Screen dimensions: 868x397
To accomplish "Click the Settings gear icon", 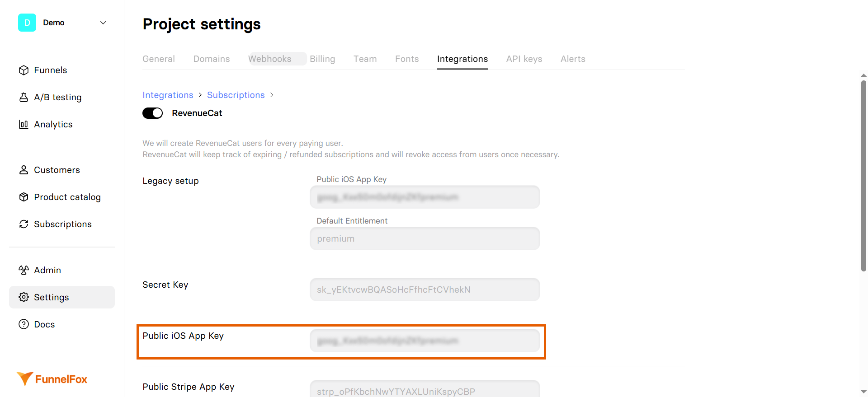I will (x=24, y=297).
